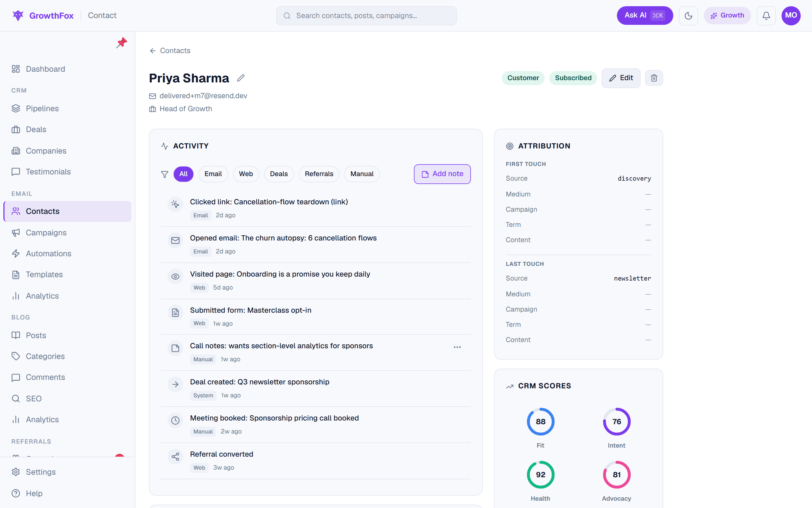Open email delivered+m7@resend.dev

(203, 96)
